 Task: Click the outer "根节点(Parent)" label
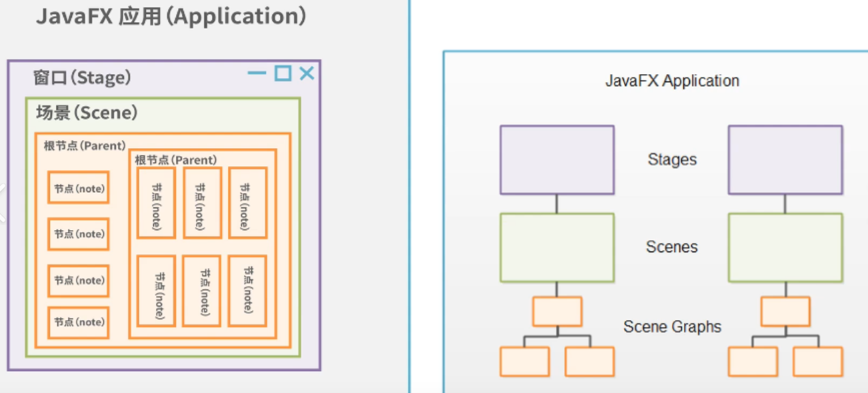pyautogui.click(x=85, y=145)
